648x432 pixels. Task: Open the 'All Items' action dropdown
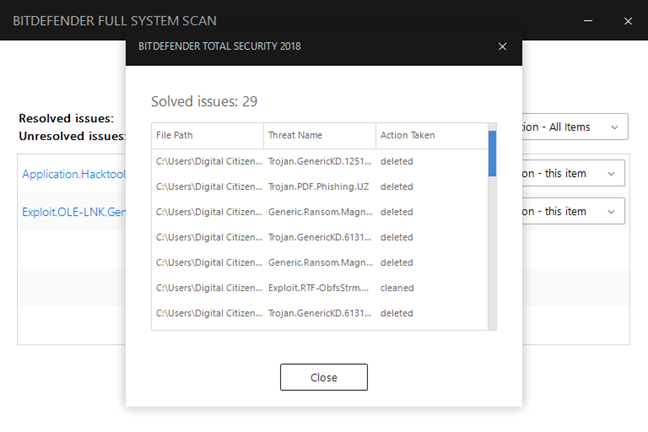click(575, 127)
